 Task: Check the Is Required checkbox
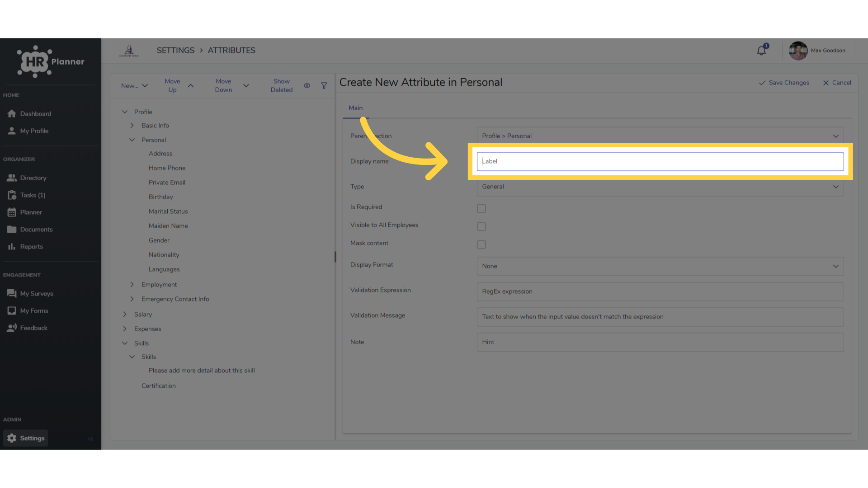(481, 208)
